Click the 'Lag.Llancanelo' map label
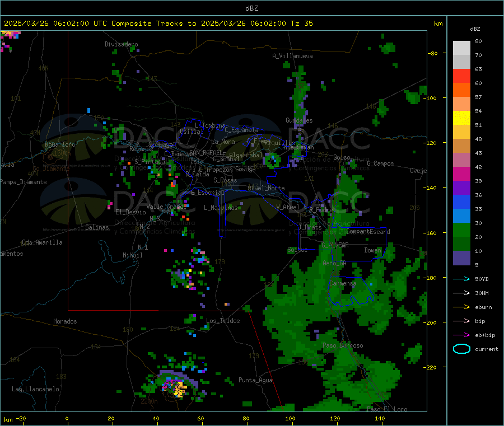The image size is (504, 426). pos(35,389)
